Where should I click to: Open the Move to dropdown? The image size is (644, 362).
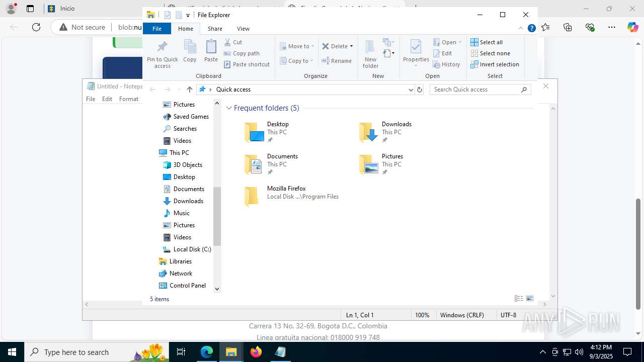click(297, 46)
